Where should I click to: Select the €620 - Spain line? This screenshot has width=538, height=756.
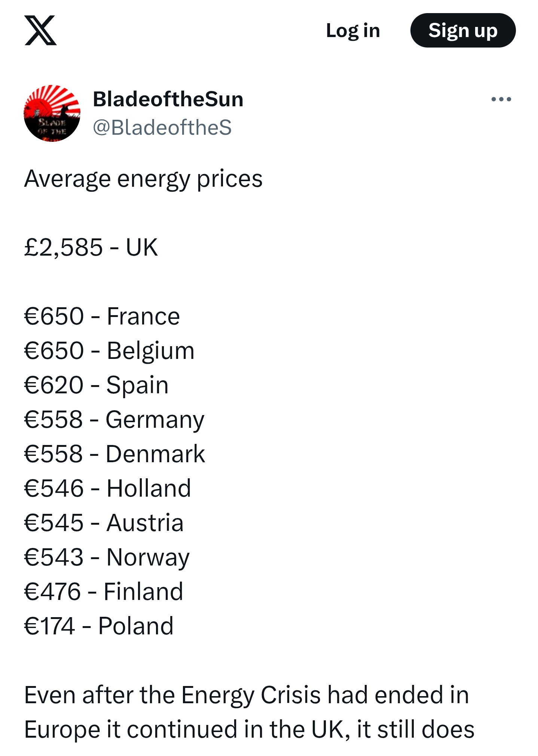click(x=96, y=385)
